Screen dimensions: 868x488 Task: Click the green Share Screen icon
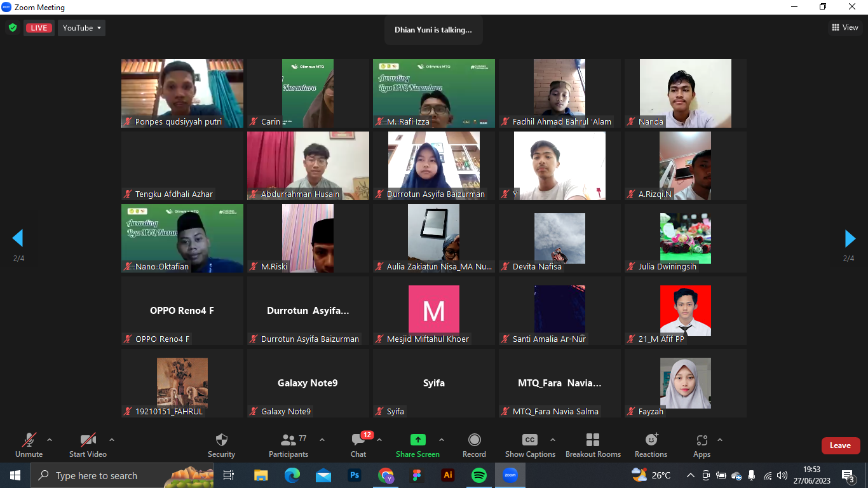tap(417, 440)
